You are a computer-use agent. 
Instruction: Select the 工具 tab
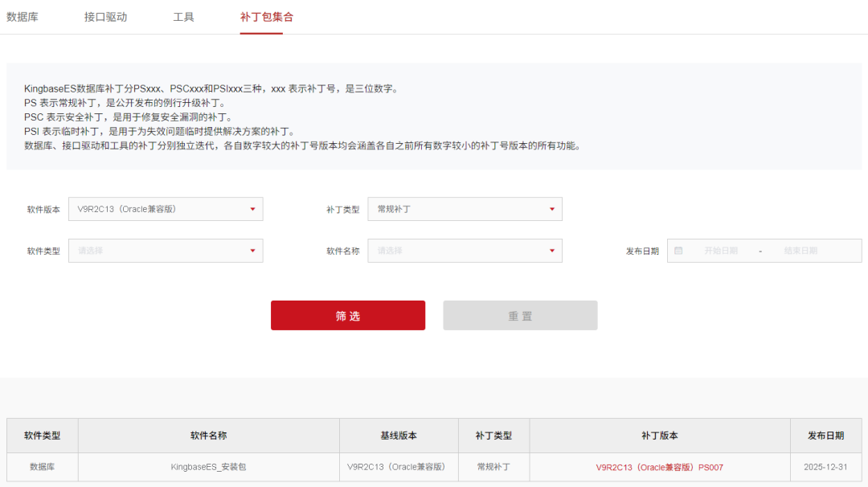(183, 17)
